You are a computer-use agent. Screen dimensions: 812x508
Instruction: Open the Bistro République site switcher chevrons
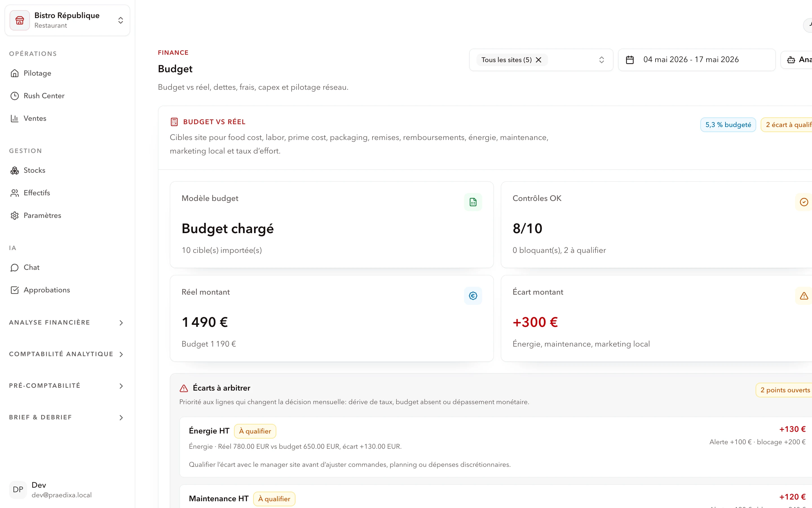(120, 20)
